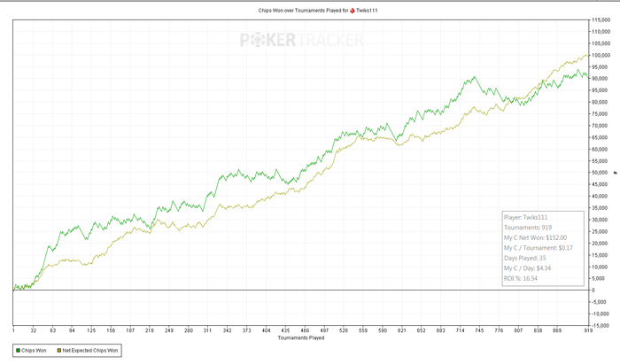This screenshot has width=620, height=364.
Task: Select the 'Chips Won' legend label
Action: coord(34,351)
